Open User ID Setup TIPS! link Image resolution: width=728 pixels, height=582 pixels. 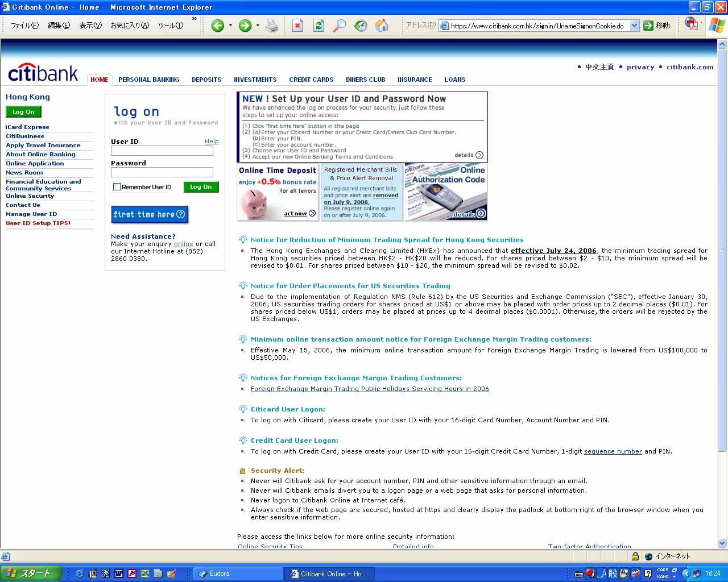pyautogui.click(x=38, y=223)
